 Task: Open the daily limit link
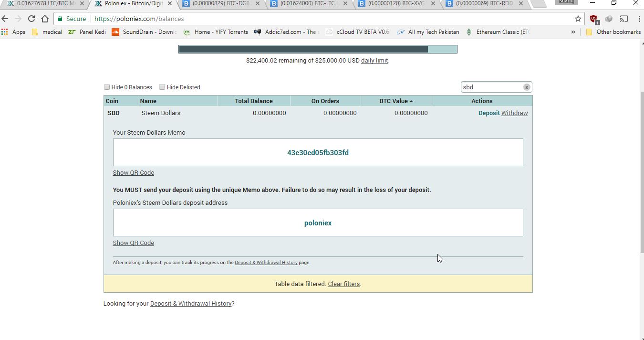374,61
